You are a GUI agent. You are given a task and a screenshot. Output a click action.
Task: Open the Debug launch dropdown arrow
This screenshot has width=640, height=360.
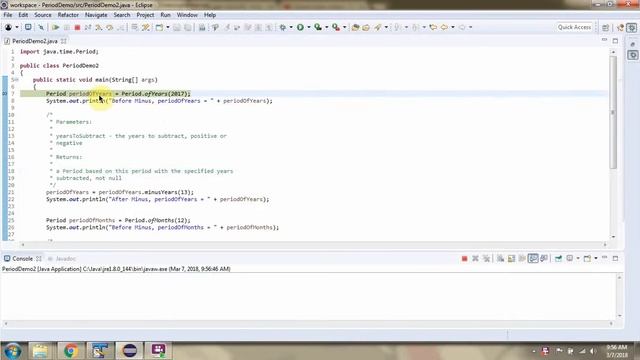291,27
